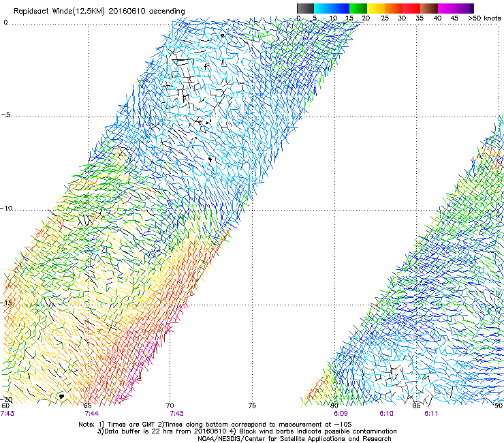Click the NOAA/NESDIS Center credit line
This screenshot has width=504, height=443.
click(294, 439)
